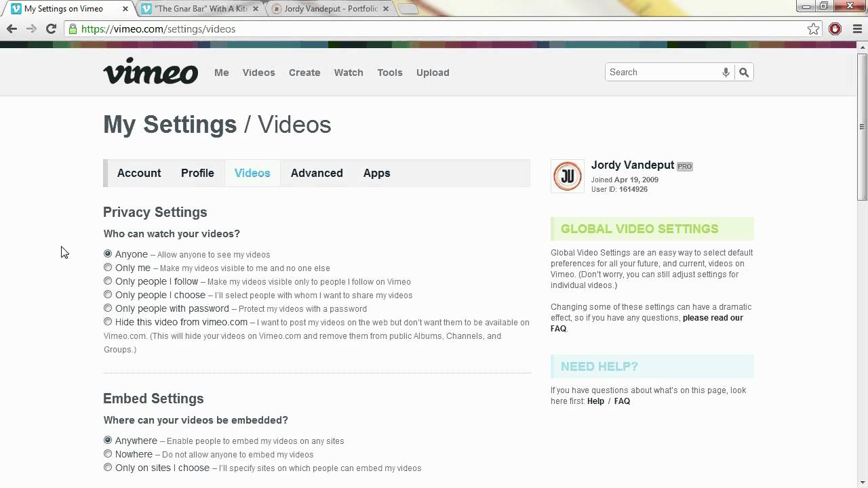Choose Only people I follow option
Screen dimensions: 868x488
click(108, 281)
